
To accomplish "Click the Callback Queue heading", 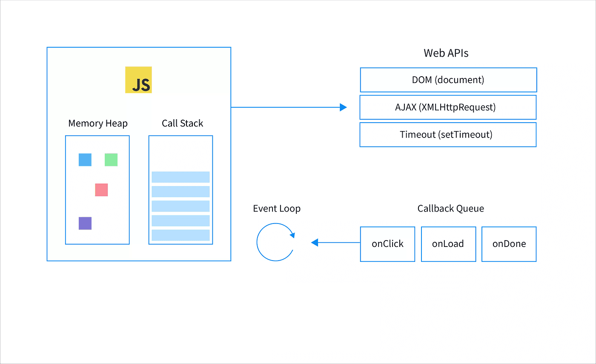I will point(451,209).
